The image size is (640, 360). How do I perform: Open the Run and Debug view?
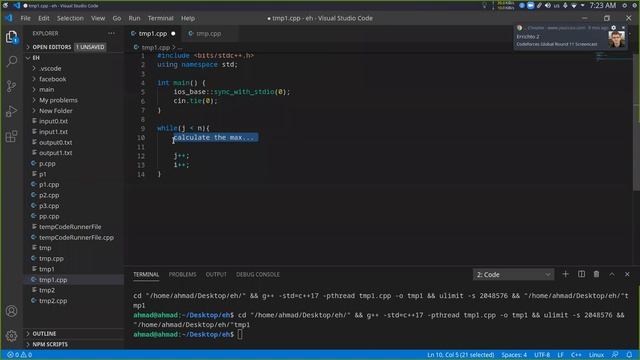click(11, 111)
